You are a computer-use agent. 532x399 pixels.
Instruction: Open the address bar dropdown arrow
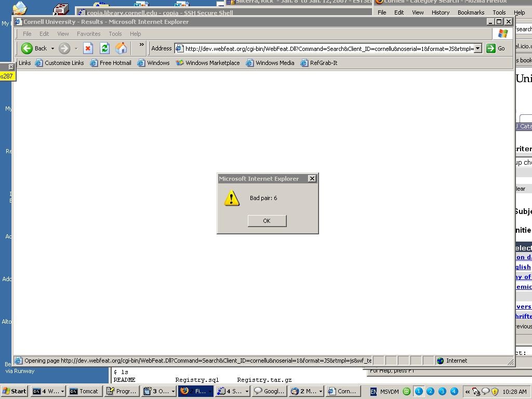[x=477, y=48]
